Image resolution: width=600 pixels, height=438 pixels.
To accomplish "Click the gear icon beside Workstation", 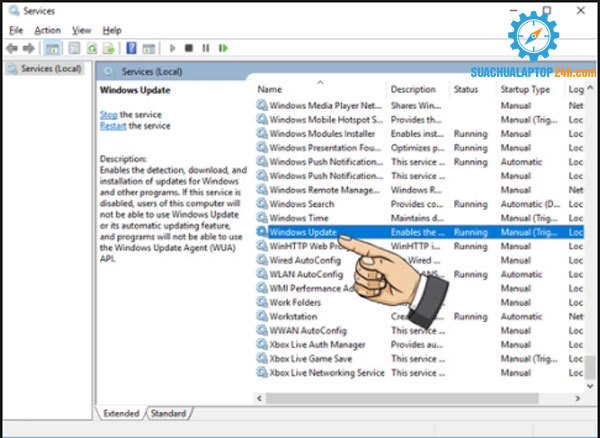I will point(262,316).
